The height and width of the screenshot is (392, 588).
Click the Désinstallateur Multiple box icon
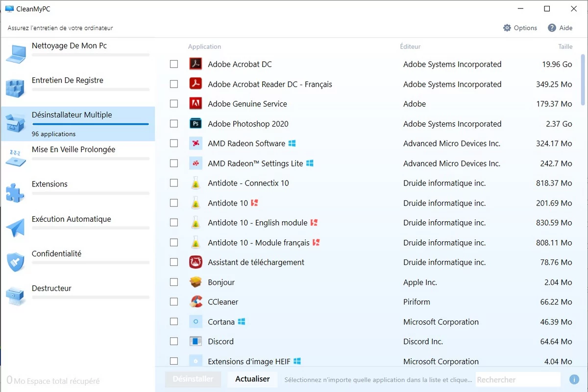(15, 123)
